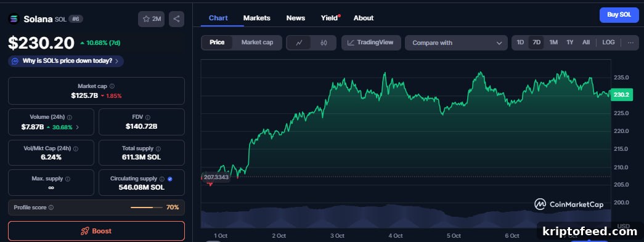644x242 pixels.
Task: Click Total supply info icon
Action: click(x=158, y=148)
